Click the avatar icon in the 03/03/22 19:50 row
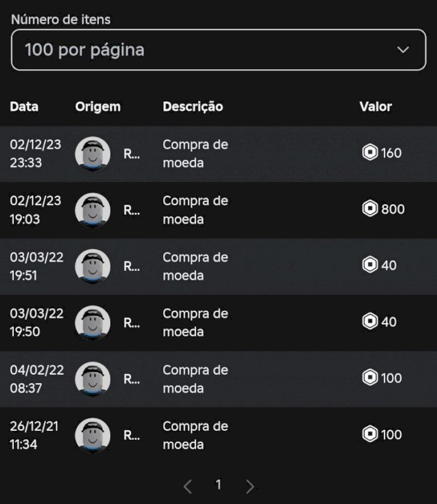The width and height of the screenshot is (437, 504). pos(92,321)
